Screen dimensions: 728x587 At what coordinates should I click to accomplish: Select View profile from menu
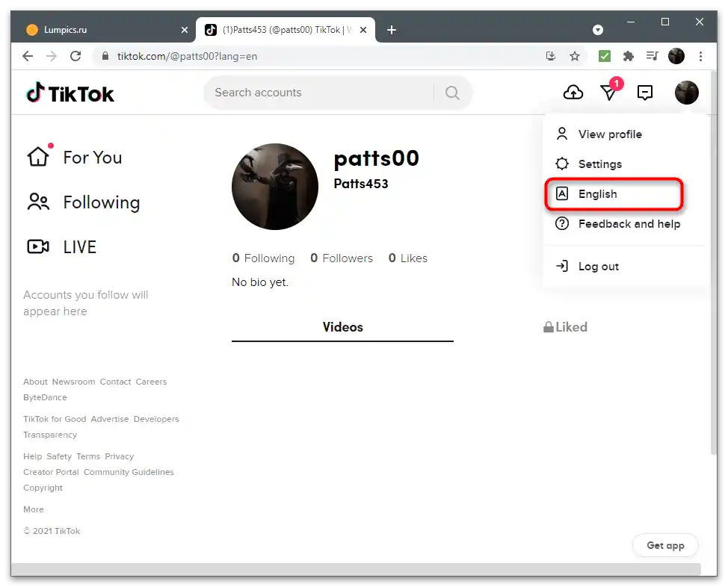[x=609, y=134]
